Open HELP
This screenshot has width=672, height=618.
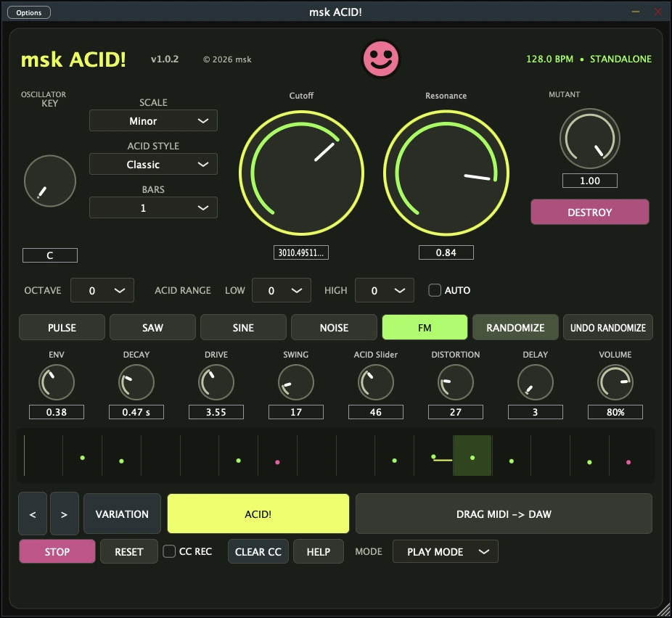tap(319, 551)
